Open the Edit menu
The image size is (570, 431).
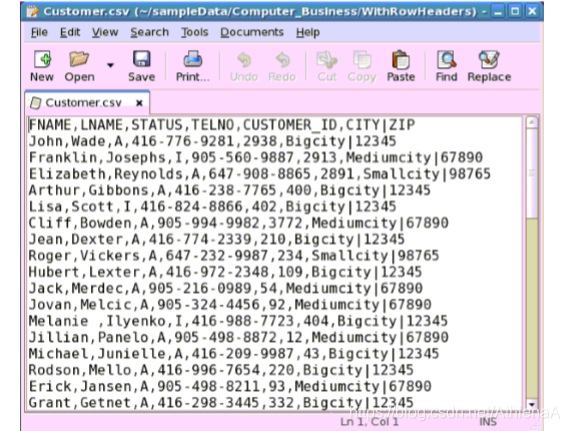[70, 32]
